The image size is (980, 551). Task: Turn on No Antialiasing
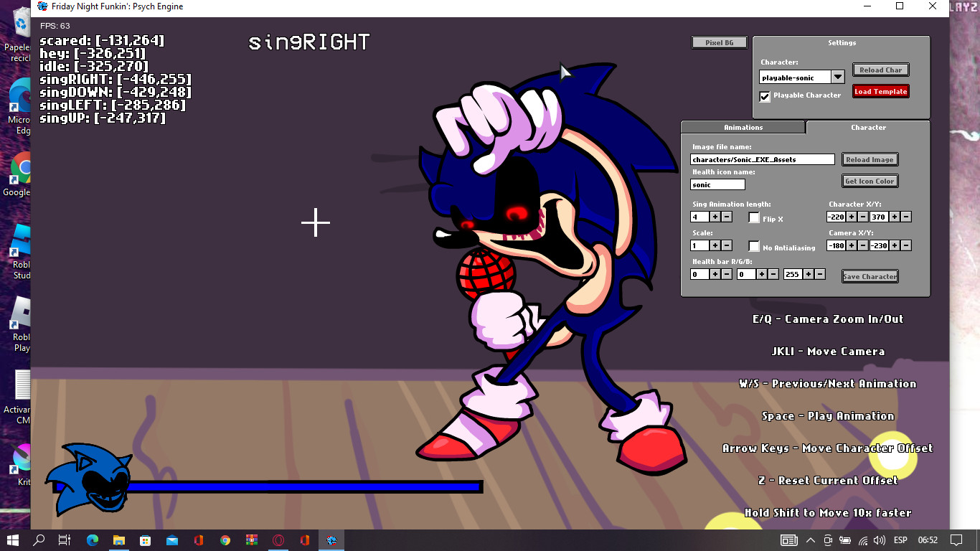pos(754,245)
